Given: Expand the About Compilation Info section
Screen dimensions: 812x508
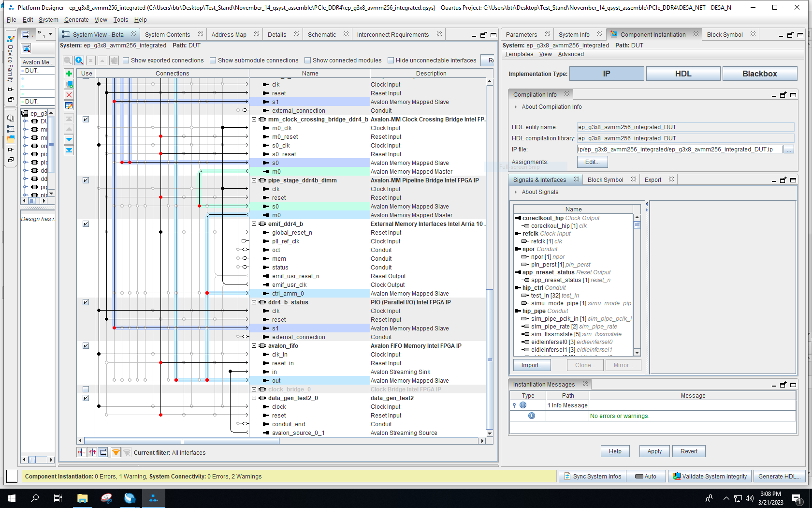Looking at the screenshot, I should coord(516,107).
